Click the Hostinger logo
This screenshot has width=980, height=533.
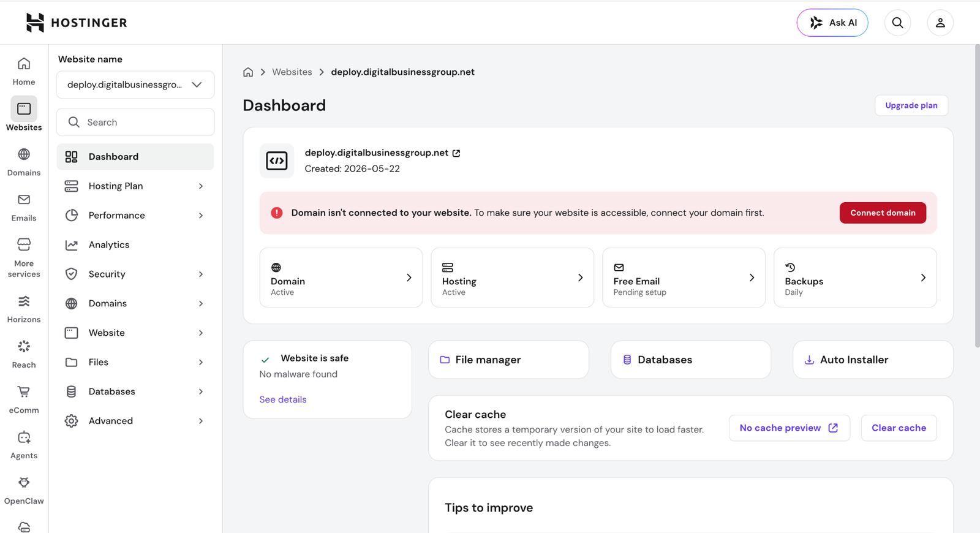coord(77,23)
